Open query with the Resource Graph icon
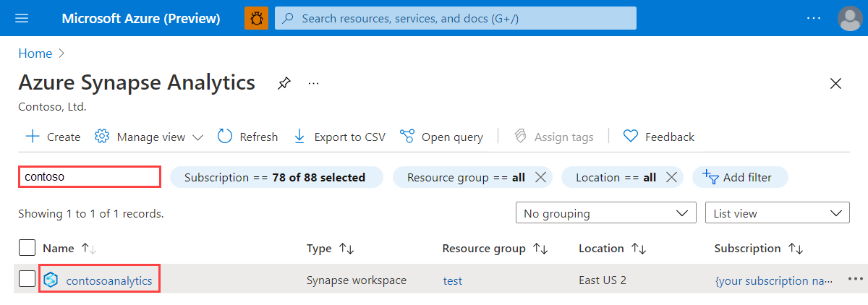The height and width of the screenshot is (305, 868). (407, 137)
